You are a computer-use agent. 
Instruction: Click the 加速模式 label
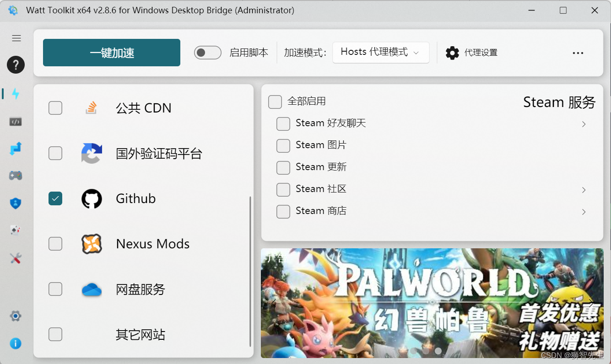(x=305, y=53)
